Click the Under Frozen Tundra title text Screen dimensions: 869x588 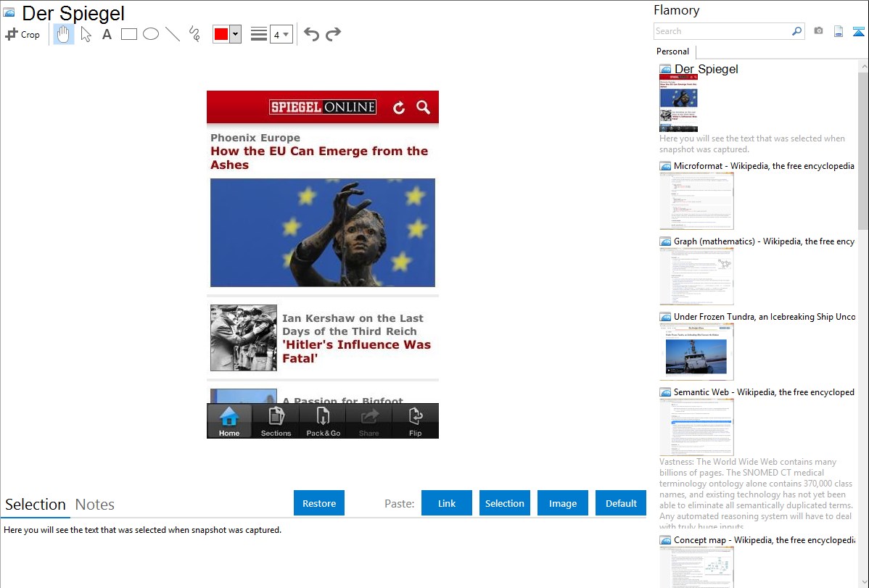coord(765,316)
